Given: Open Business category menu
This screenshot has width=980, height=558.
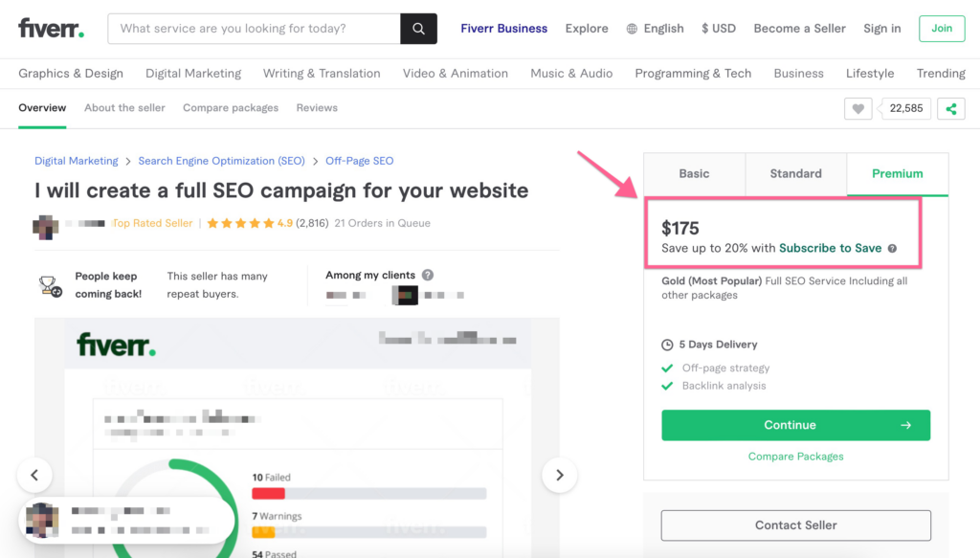Looking at the screenshot, I should tap(799, 74).
